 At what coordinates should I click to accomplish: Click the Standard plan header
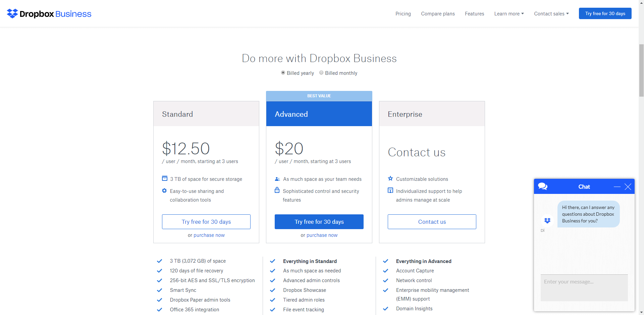click(x=206, y=114)
